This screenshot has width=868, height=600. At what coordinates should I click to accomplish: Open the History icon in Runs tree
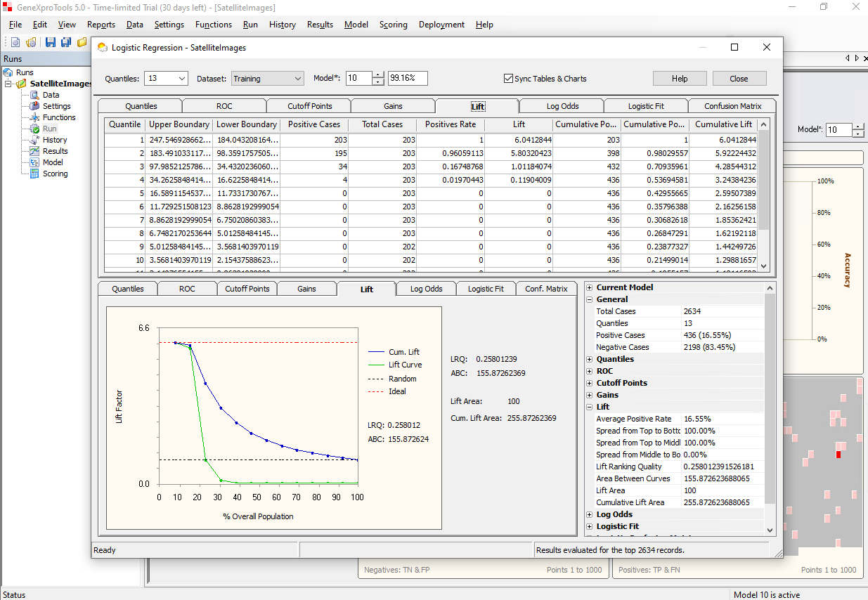34,140
